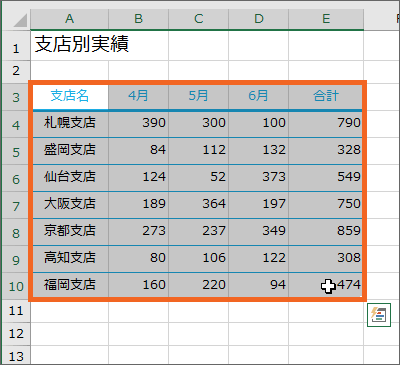
Task: Select row 3 header
Action: [x=16, y=97]
